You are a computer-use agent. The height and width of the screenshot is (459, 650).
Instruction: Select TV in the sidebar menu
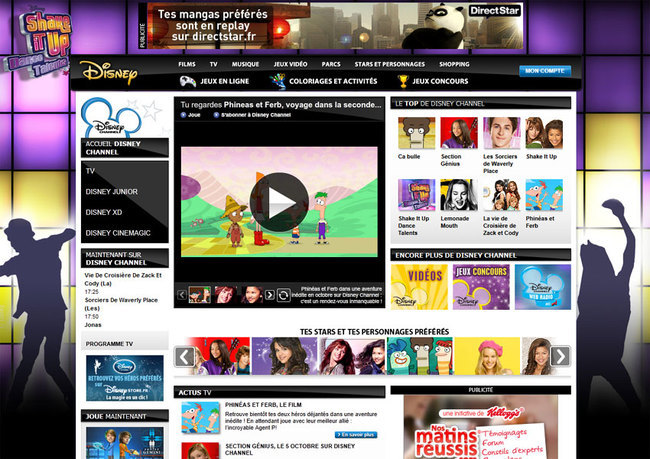(90, 171)
